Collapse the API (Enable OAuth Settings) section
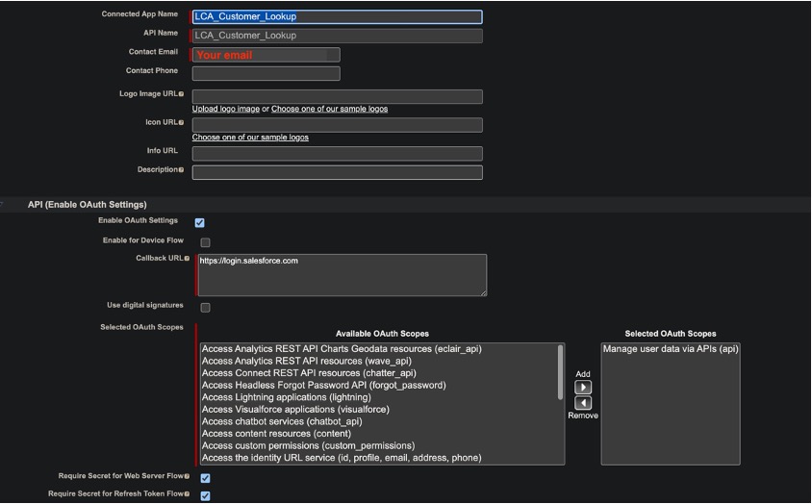The height and width of the screenshot is (504, 812). tap(2, 205)
